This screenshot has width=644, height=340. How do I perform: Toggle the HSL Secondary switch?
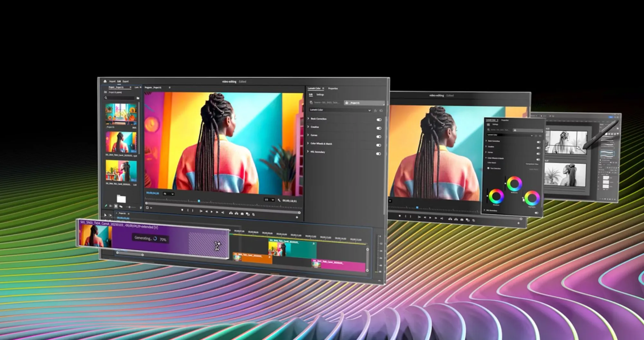click(x=379, y=154)
